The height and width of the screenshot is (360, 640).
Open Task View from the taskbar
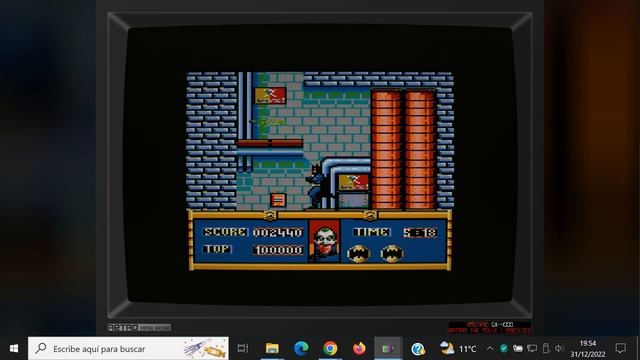(243, 349)
